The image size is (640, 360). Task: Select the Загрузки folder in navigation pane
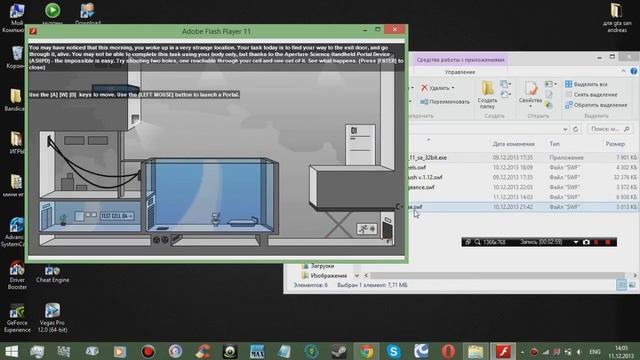click(318, 266)
